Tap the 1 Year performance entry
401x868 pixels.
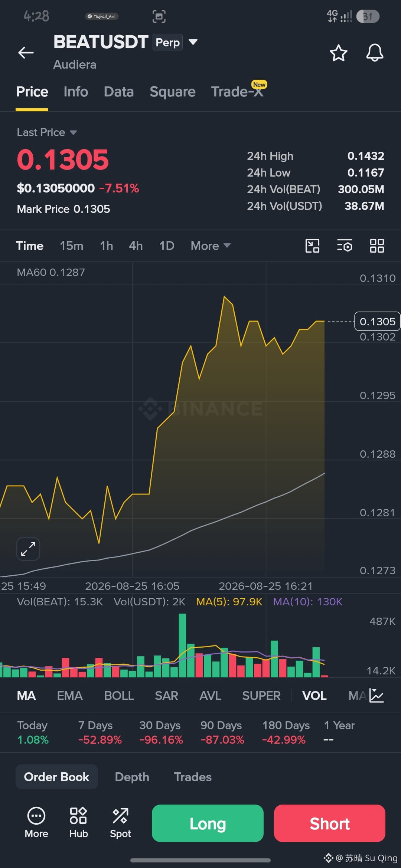(x=339, y=733)
